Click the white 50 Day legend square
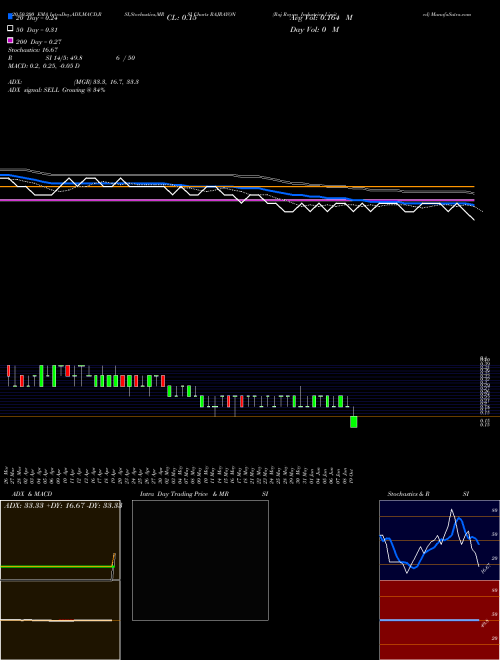This screenshot has height=660, width=500. point(10,29)
